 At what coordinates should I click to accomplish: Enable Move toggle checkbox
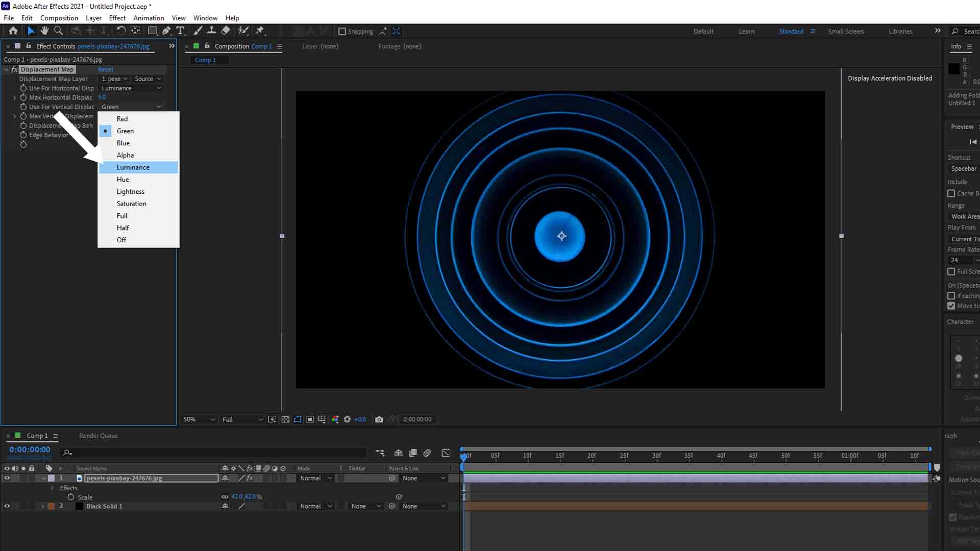click(x=952, y=306)
